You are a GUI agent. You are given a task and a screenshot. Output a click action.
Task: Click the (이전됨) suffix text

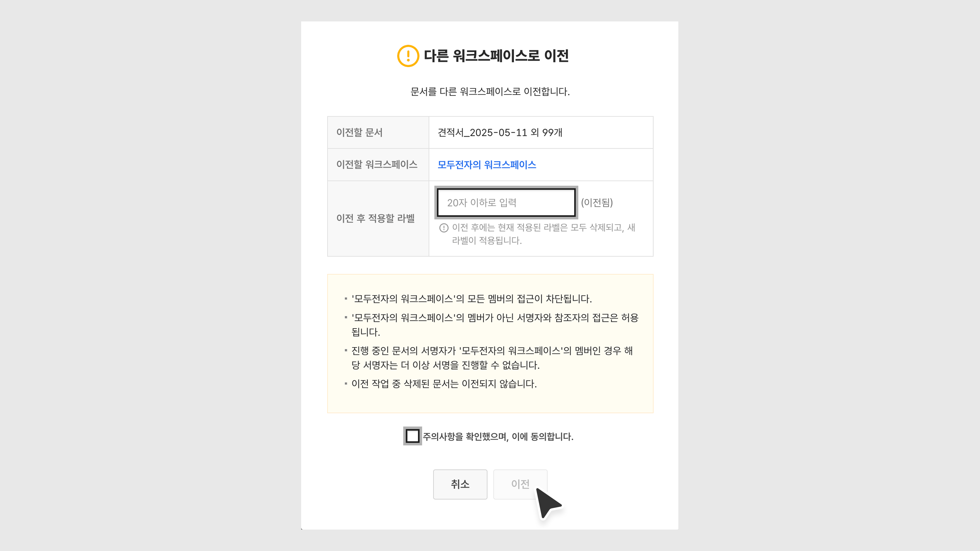click(x=596, y=203)
